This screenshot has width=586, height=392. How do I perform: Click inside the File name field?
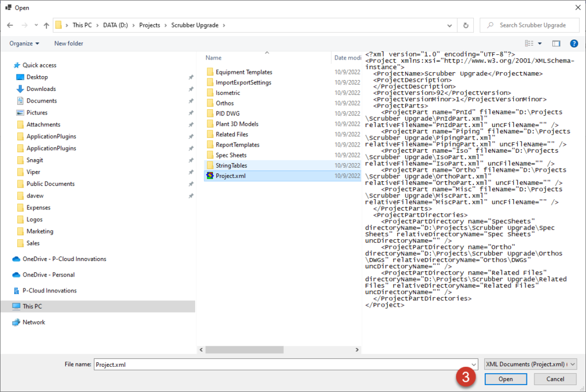[x=258, y=364]
